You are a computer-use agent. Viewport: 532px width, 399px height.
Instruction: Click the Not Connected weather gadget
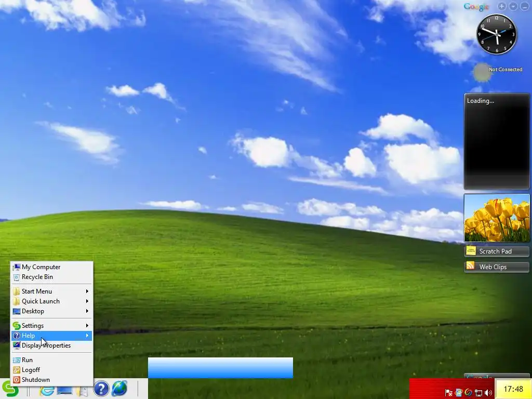(498, 72)
